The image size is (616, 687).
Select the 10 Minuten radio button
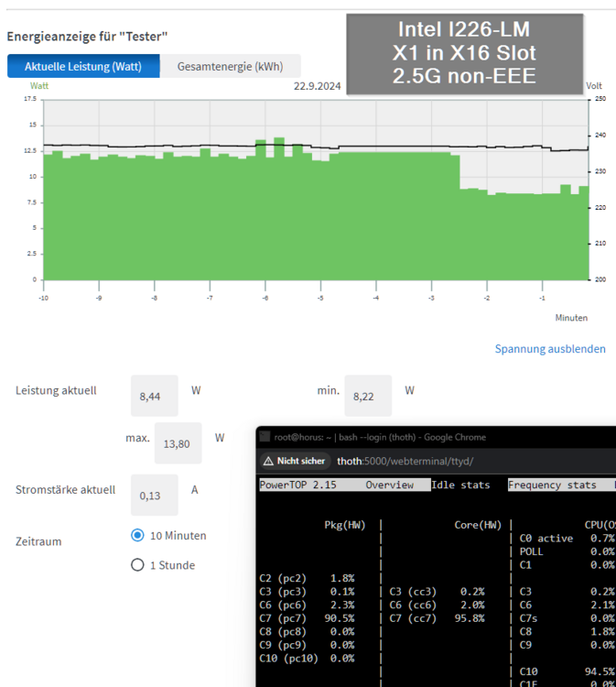(137, 536)
